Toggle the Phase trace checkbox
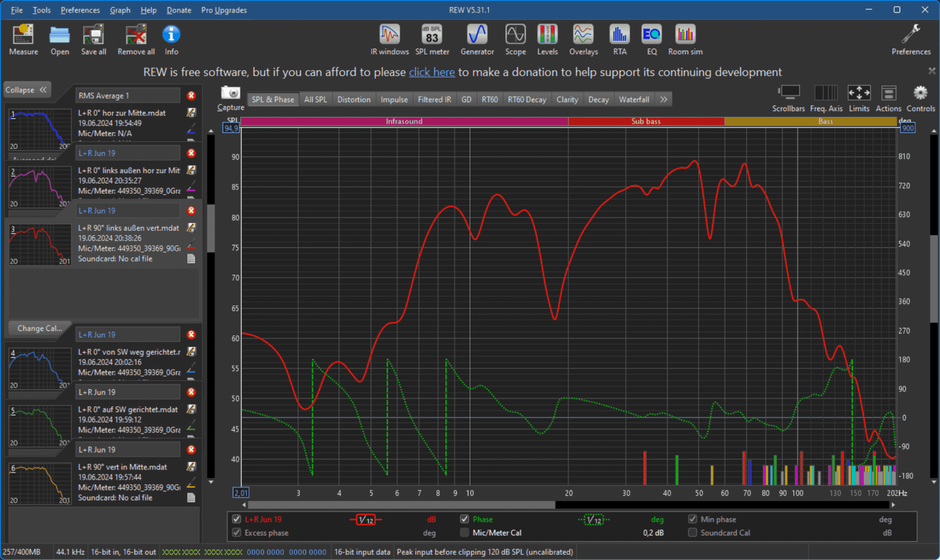Viewport: 940px width, 560px height. coord(464,519)
